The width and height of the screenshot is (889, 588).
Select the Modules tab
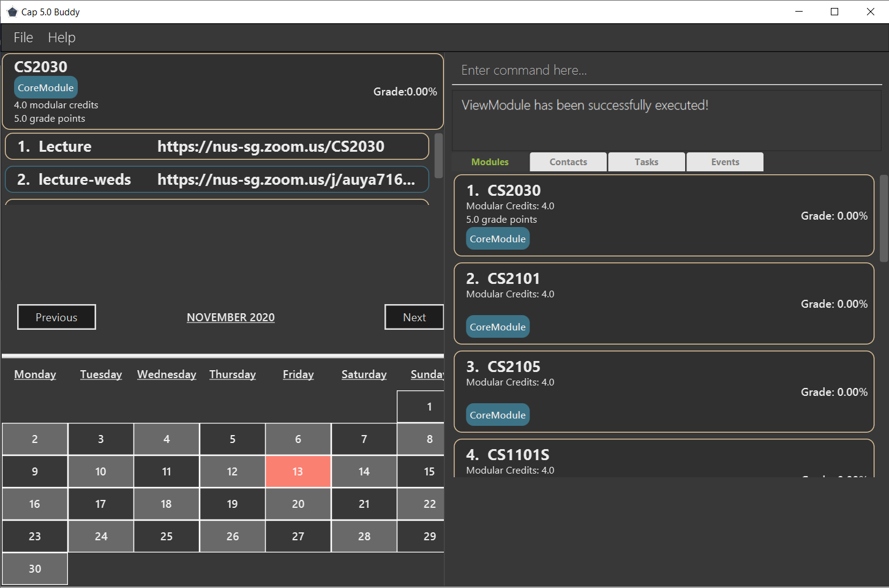click(x=490, y=162)
